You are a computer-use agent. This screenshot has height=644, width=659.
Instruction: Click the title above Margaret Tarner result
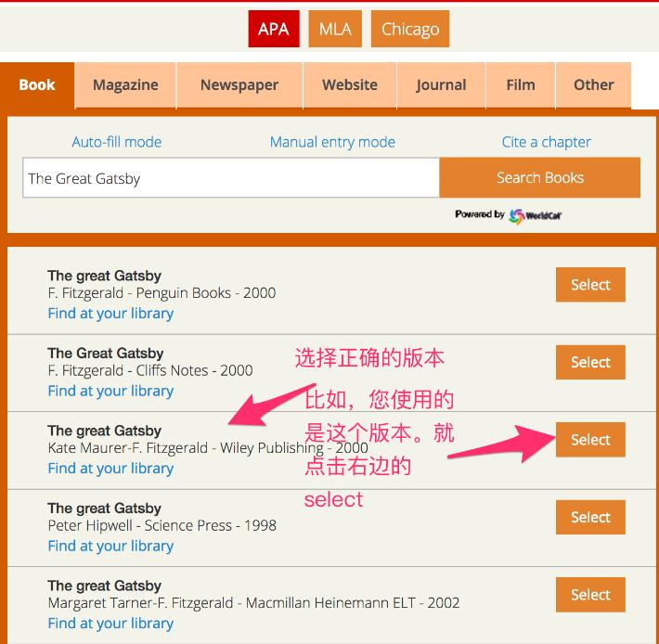pyautogui.click(x=105, y=586)
